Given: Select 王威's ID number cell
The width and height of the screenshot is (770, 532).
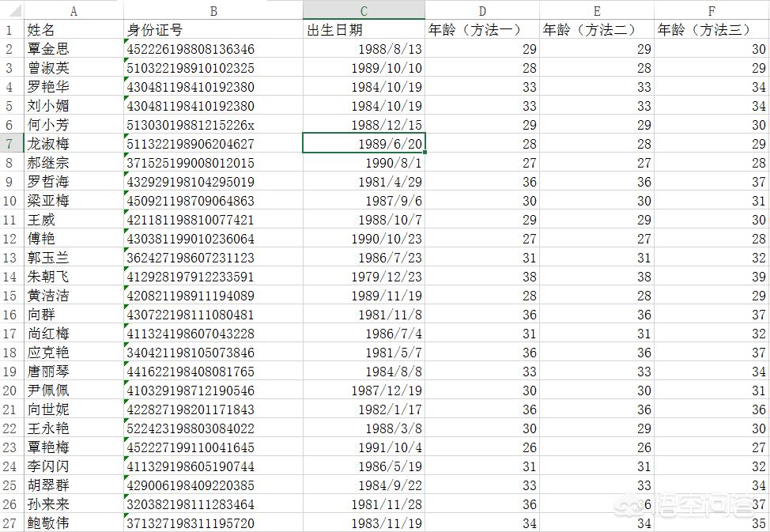Looking at the screenshot, I should point(212,220).
